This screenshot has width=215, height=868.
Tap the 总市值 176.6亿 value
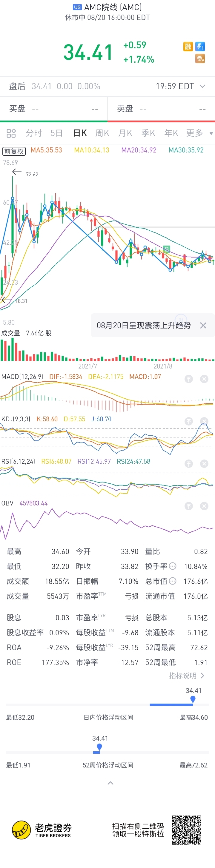[196, 581]
